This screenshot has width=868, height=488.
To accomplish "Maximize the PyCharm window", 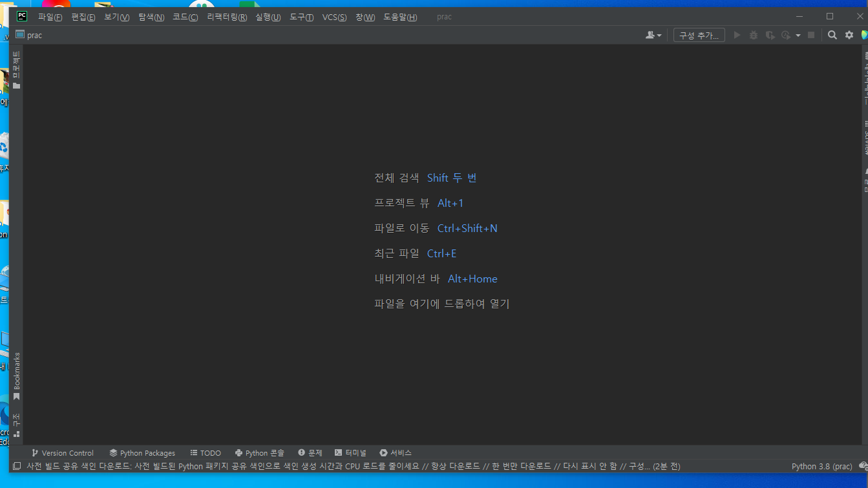I will tap(830, 17).
